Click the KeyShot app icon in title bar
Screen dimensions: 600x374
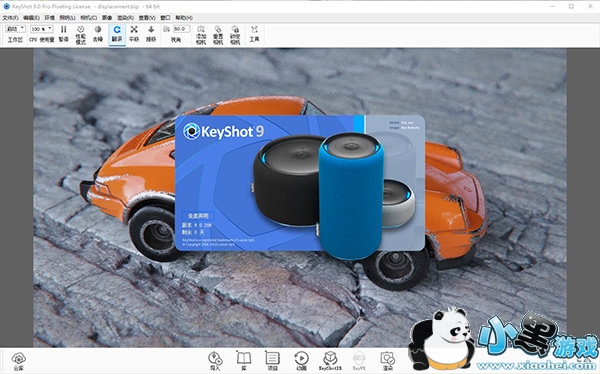6,6
